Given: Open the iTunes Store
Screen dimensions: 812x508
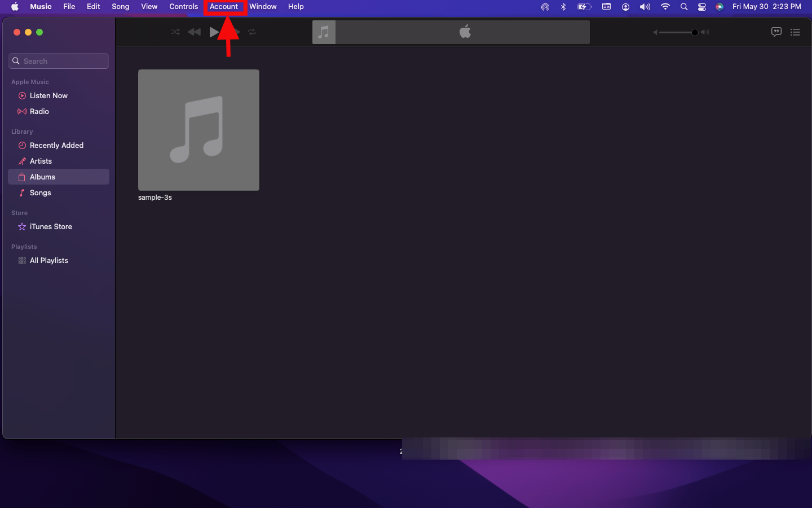Looking at the screenshot, I should point(51,227).
